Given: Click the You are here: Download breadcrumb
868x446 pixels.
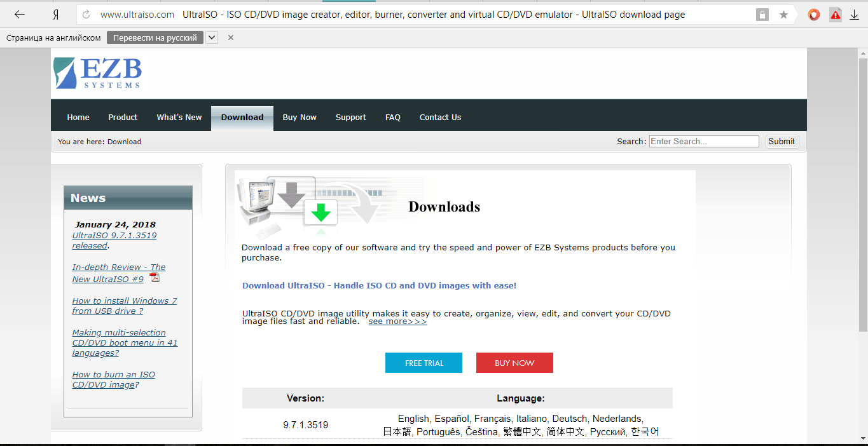Looking at the screenshot, I should pyautogui.click(x=99, y=142).
